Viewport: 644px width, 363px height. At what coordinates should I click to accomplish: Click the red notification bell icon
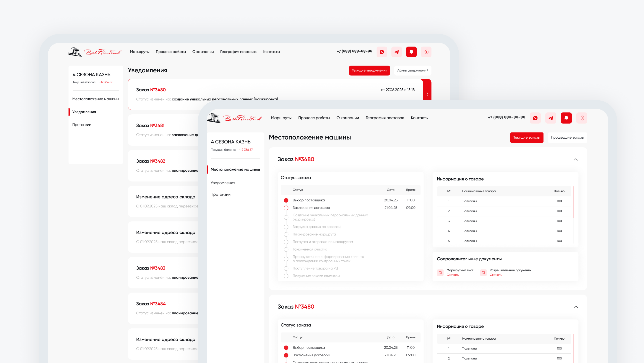coord(566,118)
